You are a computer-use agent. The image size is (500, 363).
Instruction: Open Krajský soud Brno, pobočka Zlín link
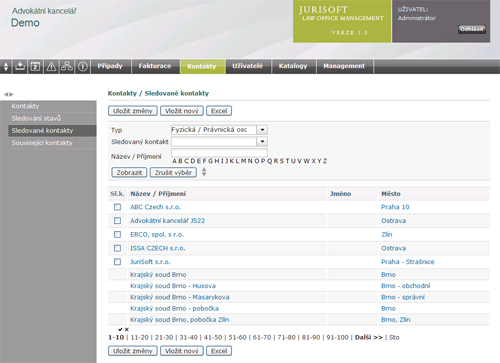(x=180, y=320)
